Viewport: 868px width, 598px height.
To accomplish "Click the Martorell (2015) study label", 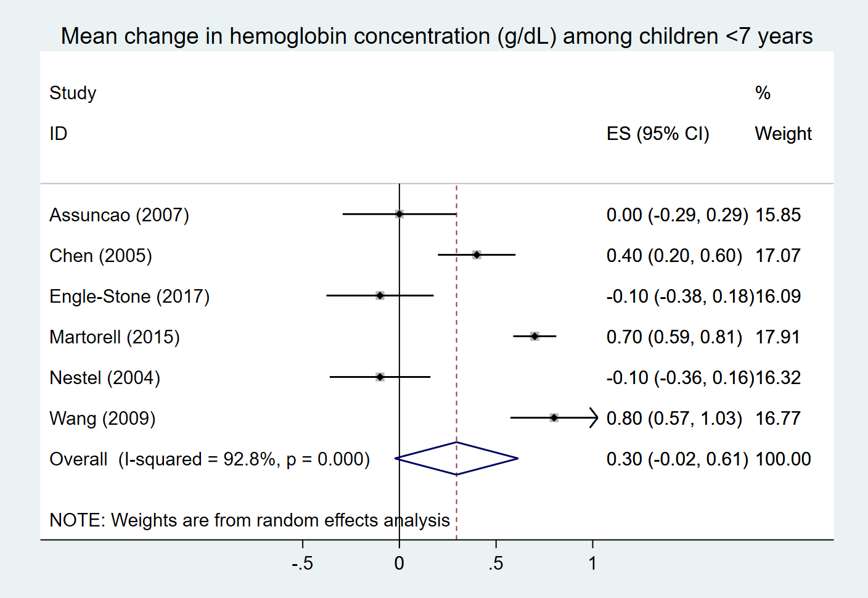I will click(x=115, y=337).
